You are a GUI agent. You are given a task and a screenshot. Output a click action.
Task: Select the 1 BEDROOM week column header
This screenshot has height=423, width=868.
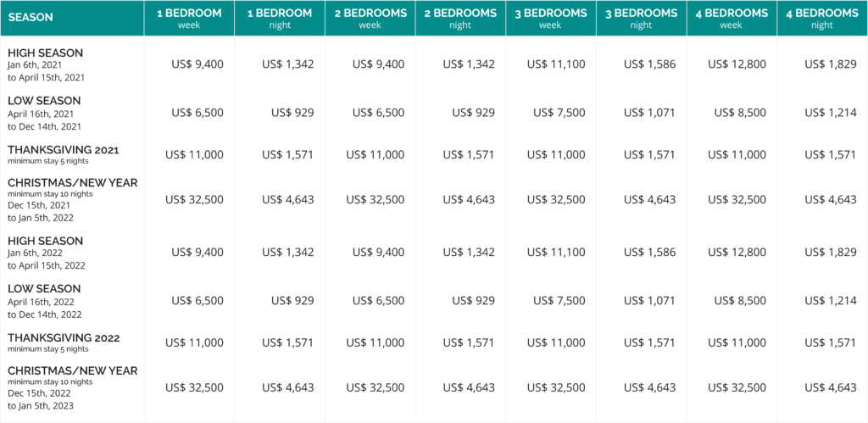[x=189, y=18]
